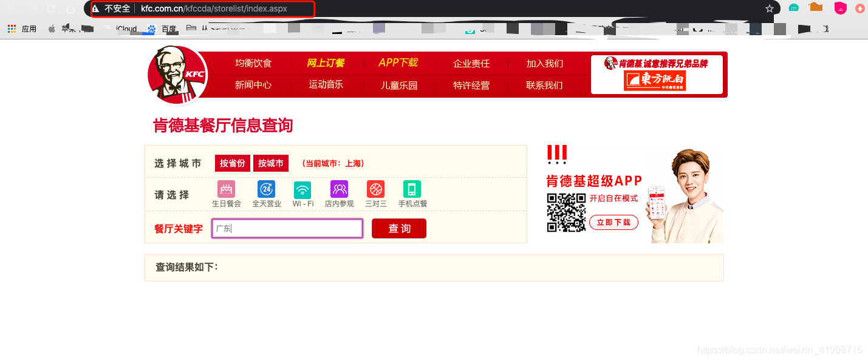
Task: Open the 网上订餐 menu item
Action: 326,63
